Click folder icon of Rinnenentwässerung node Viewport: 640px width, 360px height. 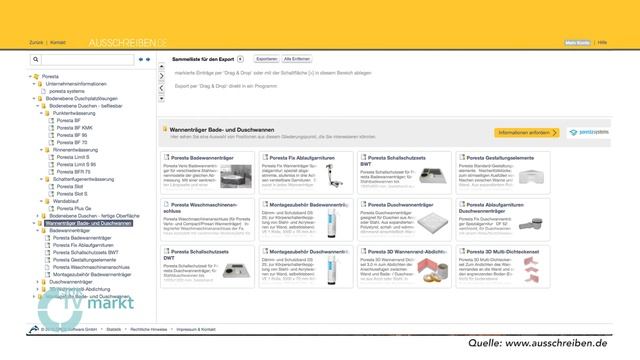(47, 150)
